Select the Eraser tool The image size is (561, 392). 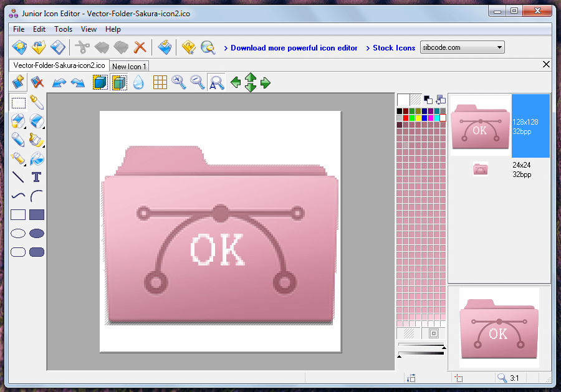click(x=36, y=122)
